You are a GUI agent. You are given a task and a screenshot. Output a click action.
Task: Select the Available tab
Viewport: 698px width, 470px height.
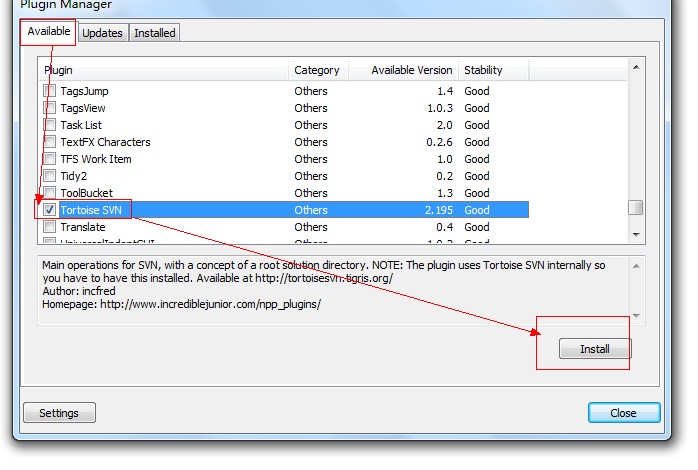coord(49,32)
